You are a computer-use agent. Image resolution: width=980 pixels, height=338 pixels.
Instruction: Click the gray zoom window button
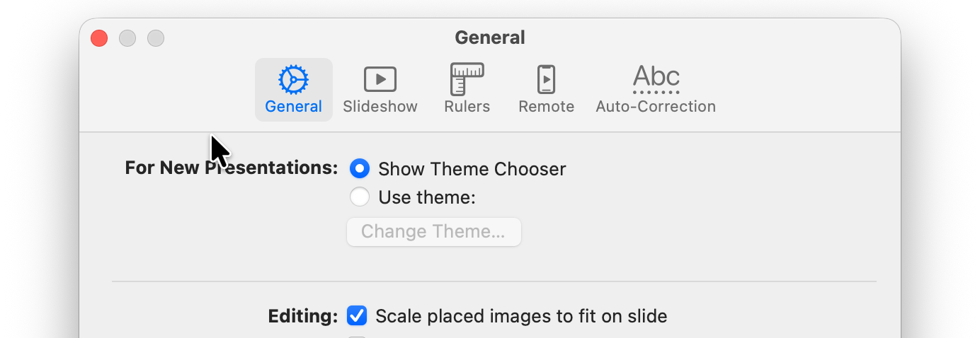coord(156,38)
